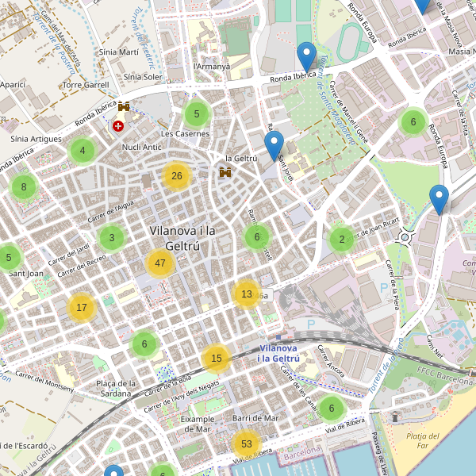Select the red hospital cross icon
Viewport: 476px width, 476px height.
pyautogui.click(x=118, y=125)
